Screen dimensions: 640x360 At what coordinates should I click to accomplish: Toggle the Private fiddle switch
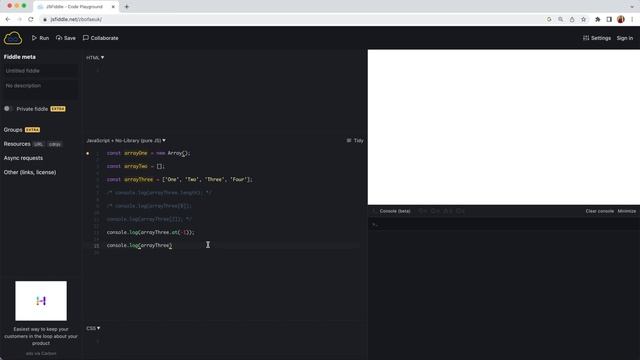[7, 109]
